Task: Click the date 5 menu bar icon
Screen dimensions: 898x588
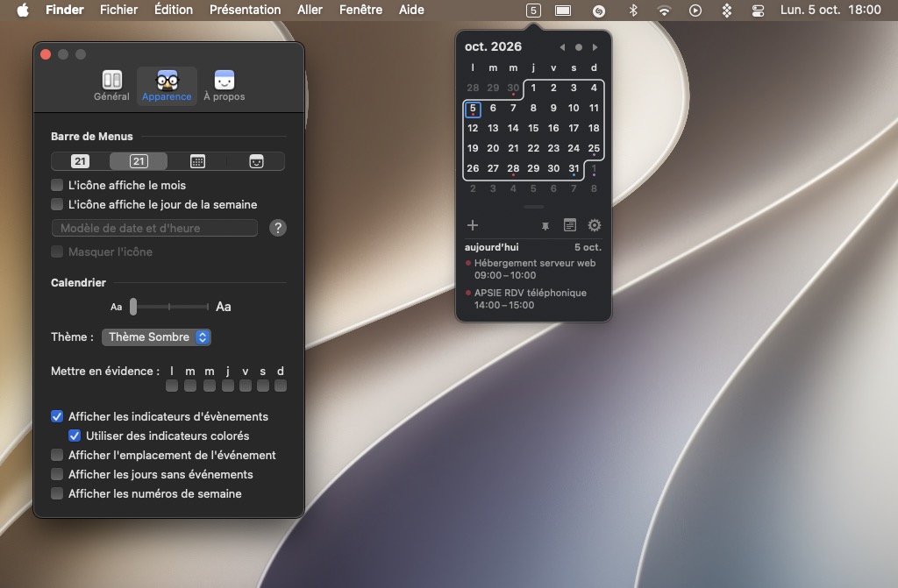Action: click(533, 11)
